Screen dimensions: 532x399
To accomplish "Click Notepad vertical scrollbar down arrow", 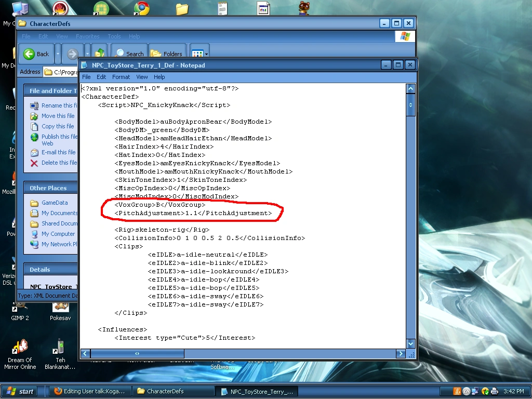I will point(410,343).
